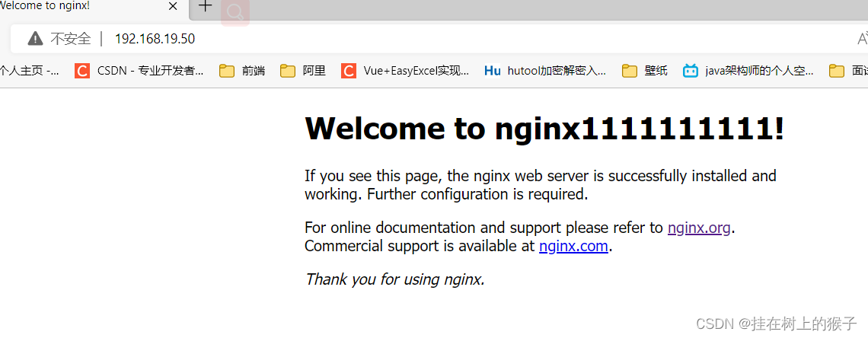Click 'Commercial support is available at' text
This screenshot has width=868, height=338.
click(420, 246)
